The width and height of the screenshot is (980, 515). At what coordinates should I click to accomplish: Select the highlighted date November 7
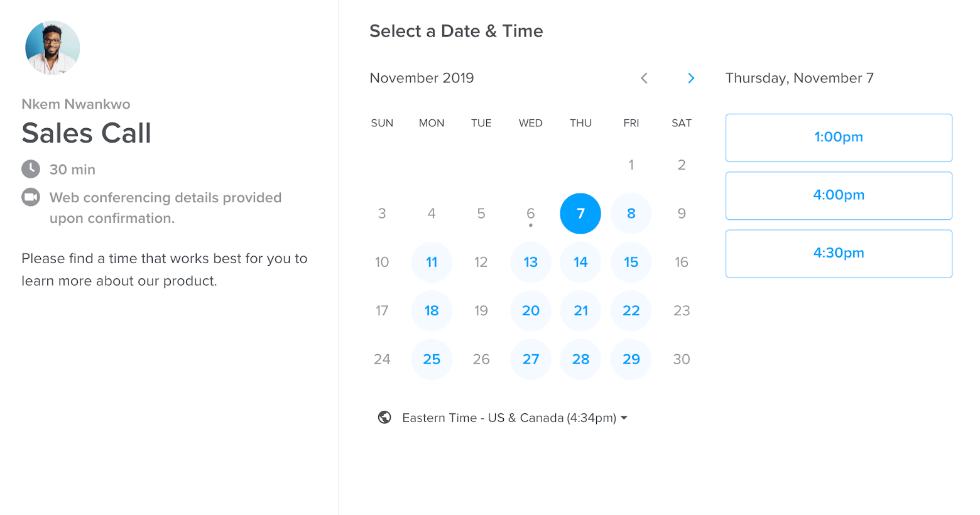tap(580, 214)
